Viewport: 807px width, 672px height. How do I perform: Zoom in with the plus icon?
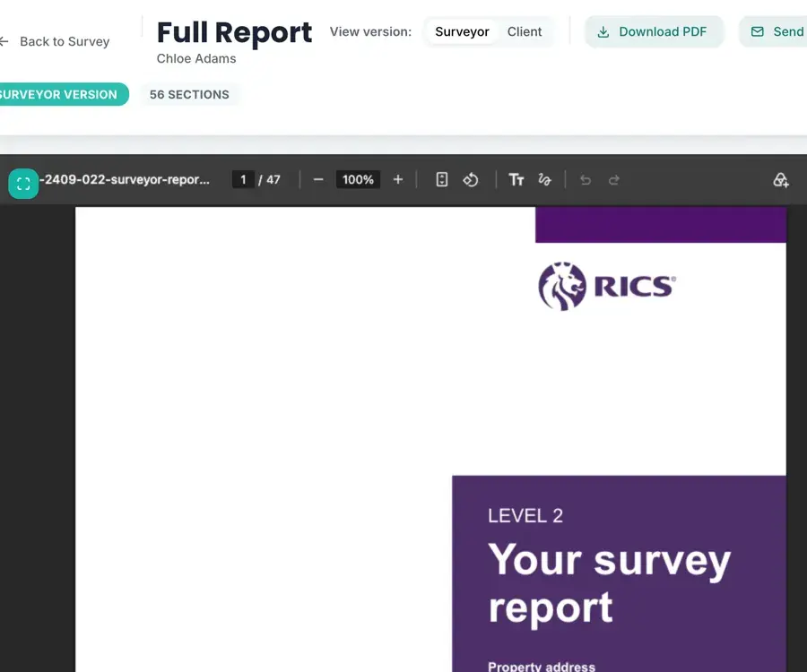[398, 179]
